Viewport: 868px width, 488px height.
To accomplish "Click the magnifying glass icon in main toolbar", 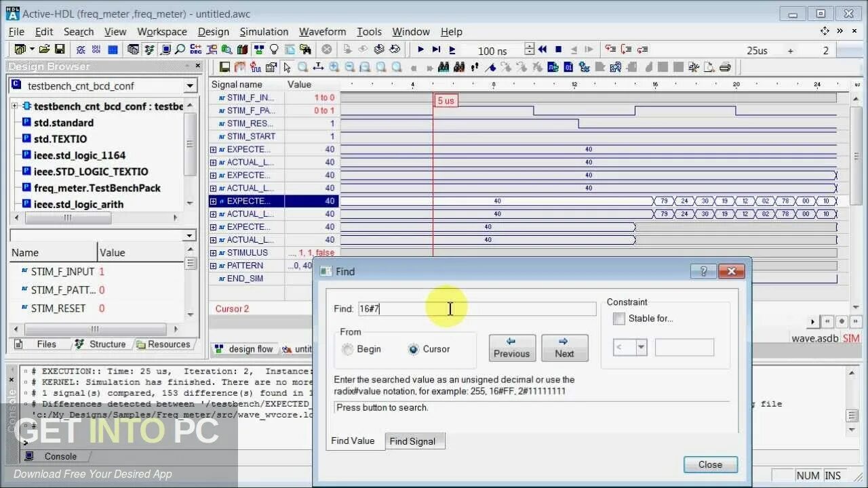I will (180, 49).
